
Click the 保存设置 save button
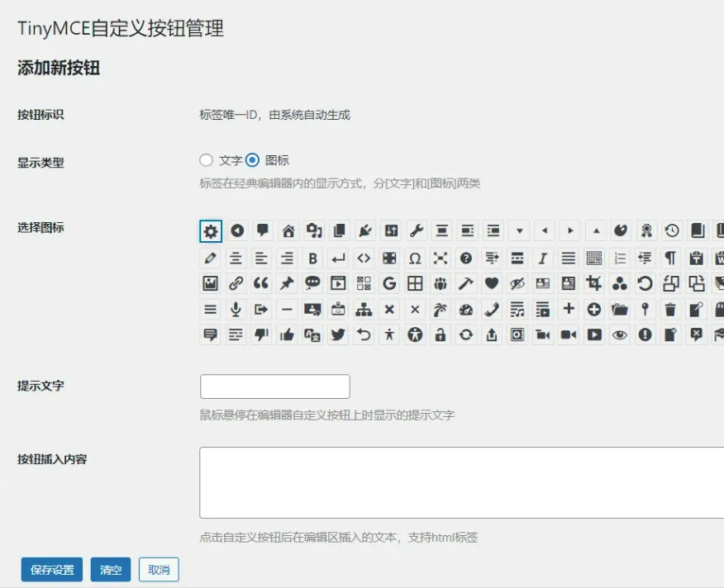coord(52,570)
